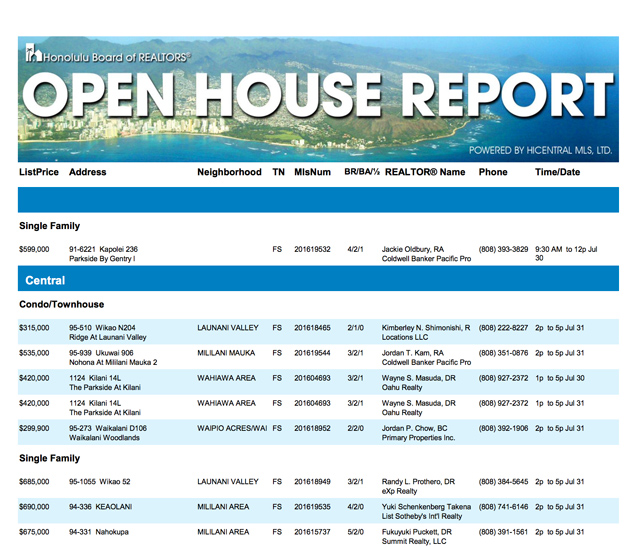Click the Address column header
This screenshot has height=548, width=640.
pyautogui.click(x=87, y=172)
